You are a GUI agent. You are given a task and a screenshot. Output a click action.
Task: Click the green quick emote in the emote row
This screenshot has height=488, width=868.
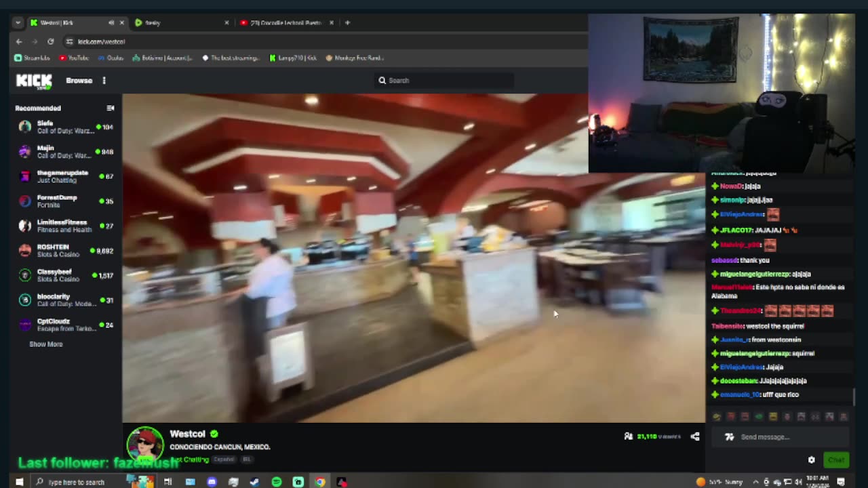pos(759,417)
